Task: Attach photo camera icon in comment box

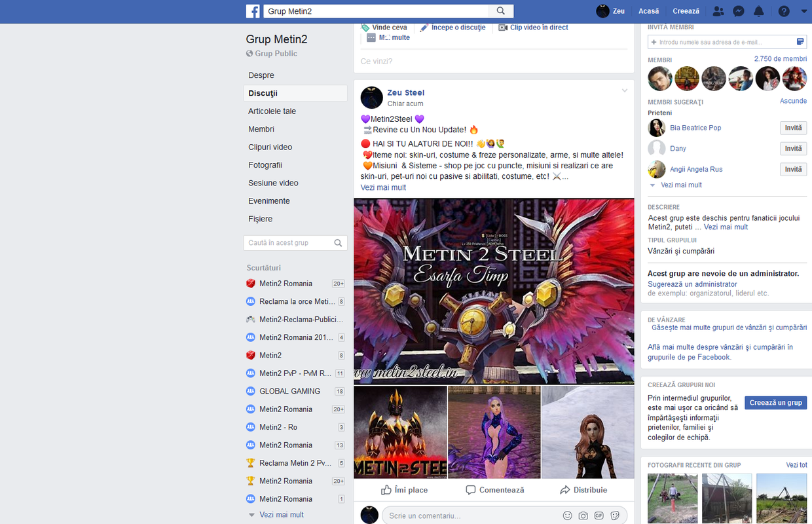Action: [x=583, y=515]
